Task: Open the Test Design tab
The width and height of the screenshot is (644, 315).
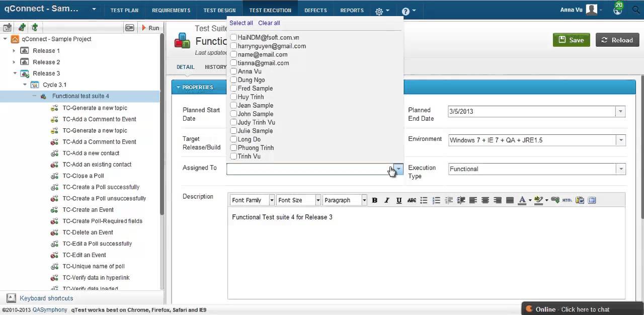Action: [219, 10]
